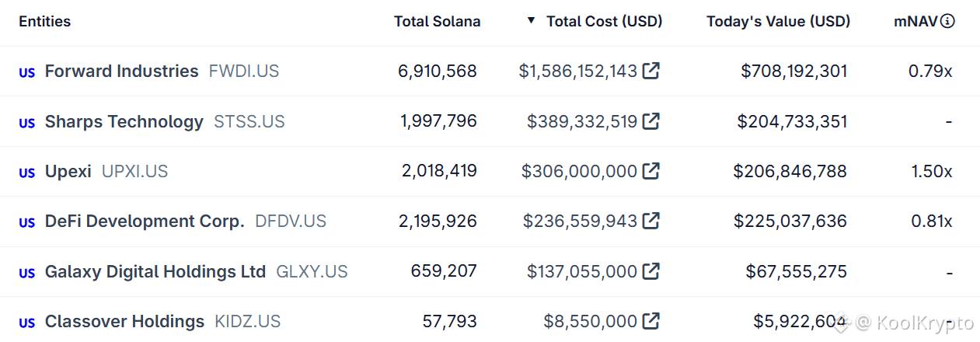Click the FWDI.US ticker symbol

243,72
